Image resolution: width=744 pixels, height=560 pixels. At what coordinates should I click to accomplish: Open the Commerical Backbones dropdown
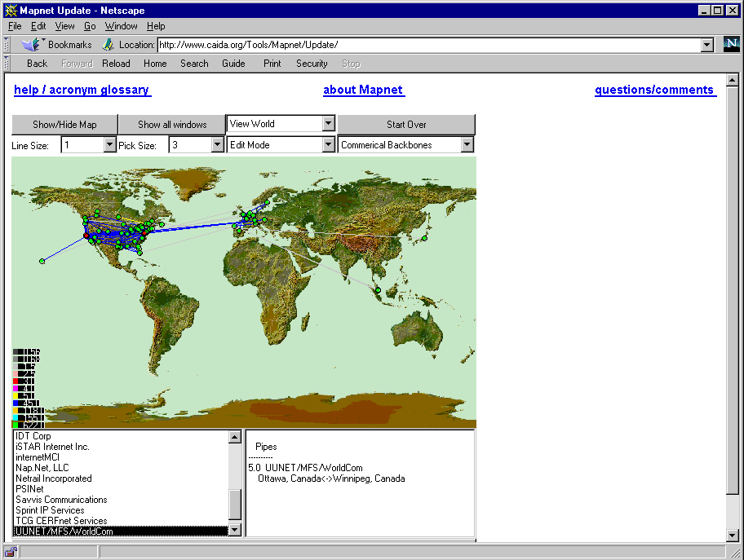click(x=405, y=145)
